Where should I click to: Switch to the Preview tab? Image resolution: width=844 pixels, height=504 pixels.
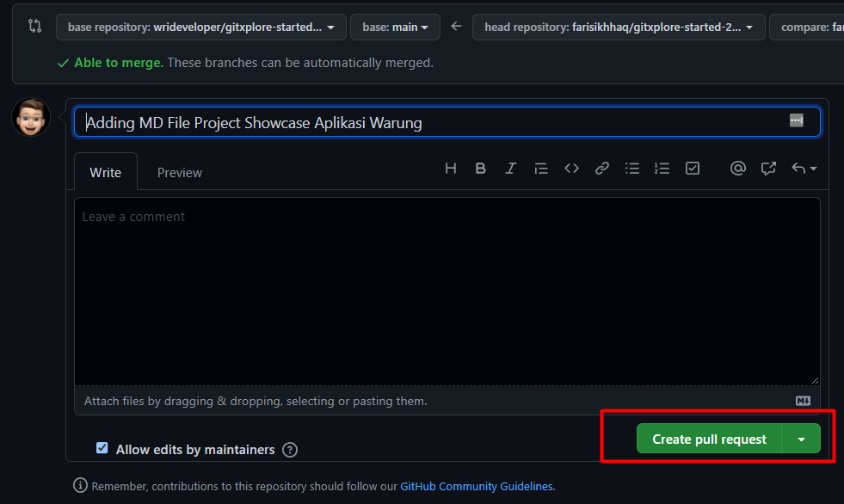click(x=179, y=172)
